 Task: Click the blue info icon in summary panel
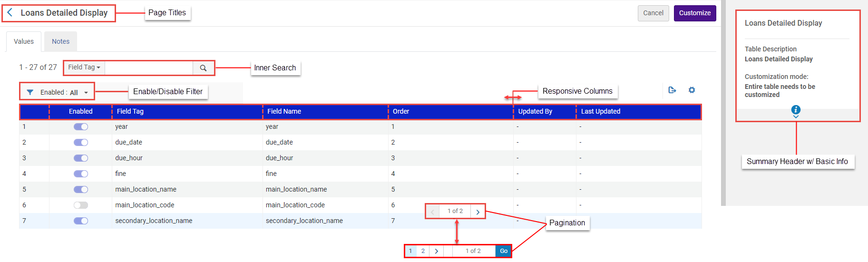coord(796,109)
